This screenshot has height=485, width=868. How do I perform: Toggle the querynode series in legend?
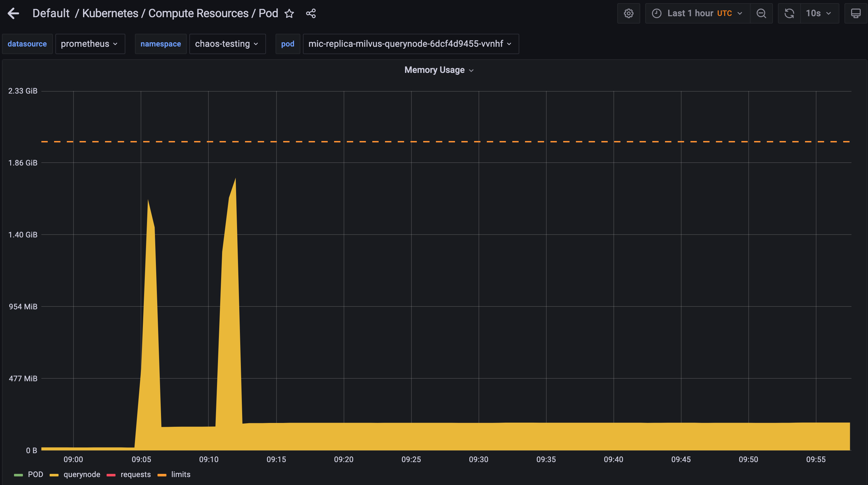tap(81, 474)
